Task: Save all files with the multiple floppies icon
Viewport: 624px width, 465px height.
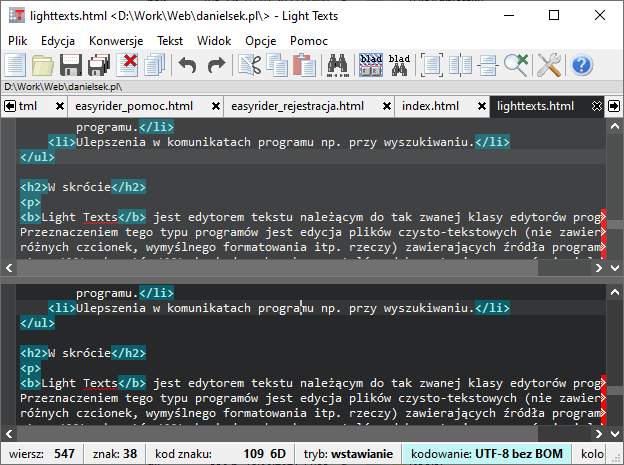Action: click(99, 65)
